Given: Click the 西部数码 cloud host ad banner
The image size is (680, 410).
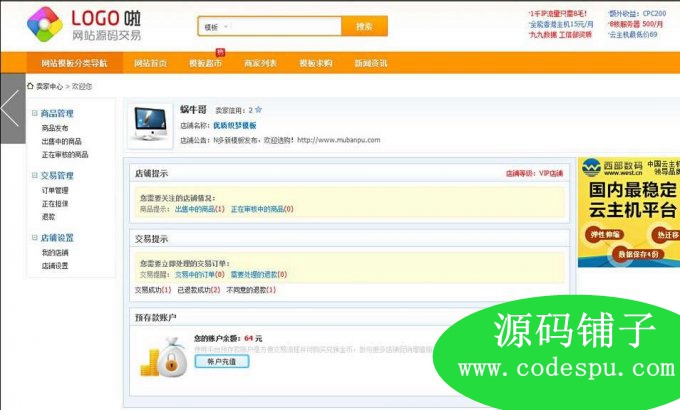Looking at the screenshot, I should point(629,212).
